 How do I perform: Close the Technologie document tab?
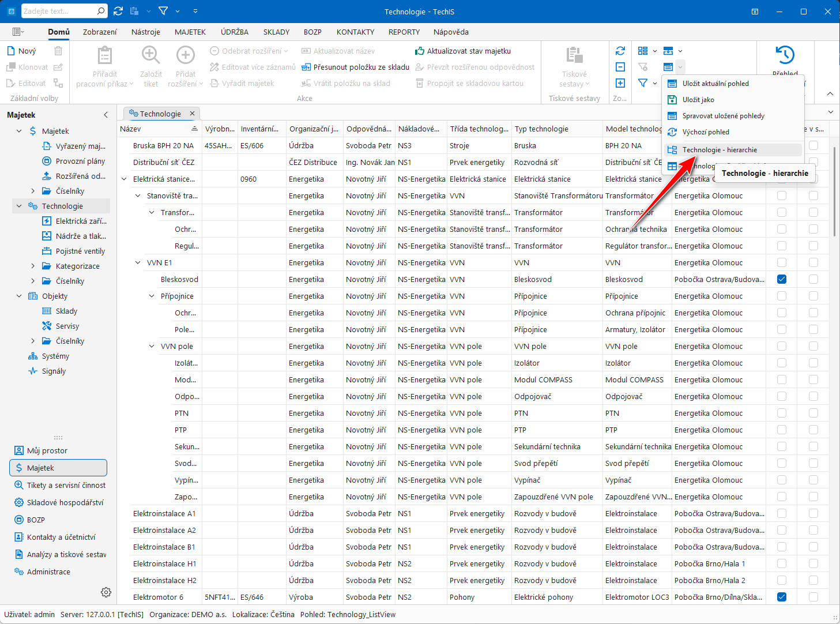tap(193, 114)
